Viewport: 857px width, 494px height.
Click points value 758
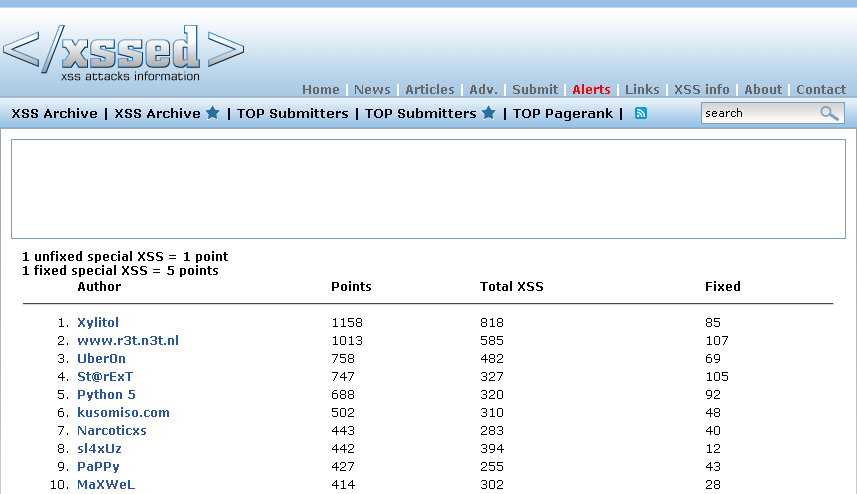pyautogui.click(x=343, y=358)
